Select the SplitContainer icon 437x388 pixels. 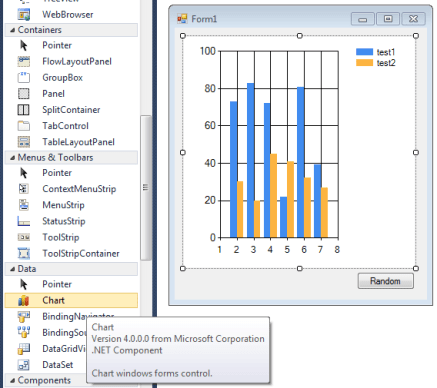coord(24,110)
